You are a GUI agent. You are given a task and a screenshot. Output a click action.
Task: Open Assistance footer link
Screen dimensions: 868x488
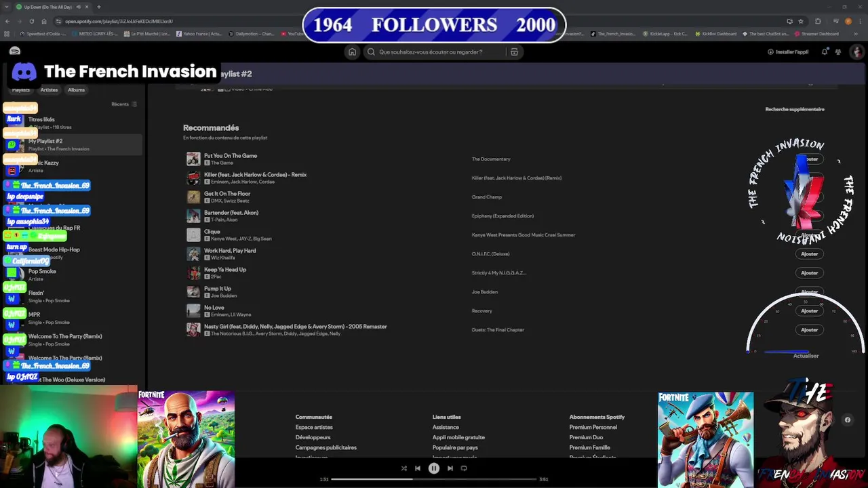pos(446,427)
